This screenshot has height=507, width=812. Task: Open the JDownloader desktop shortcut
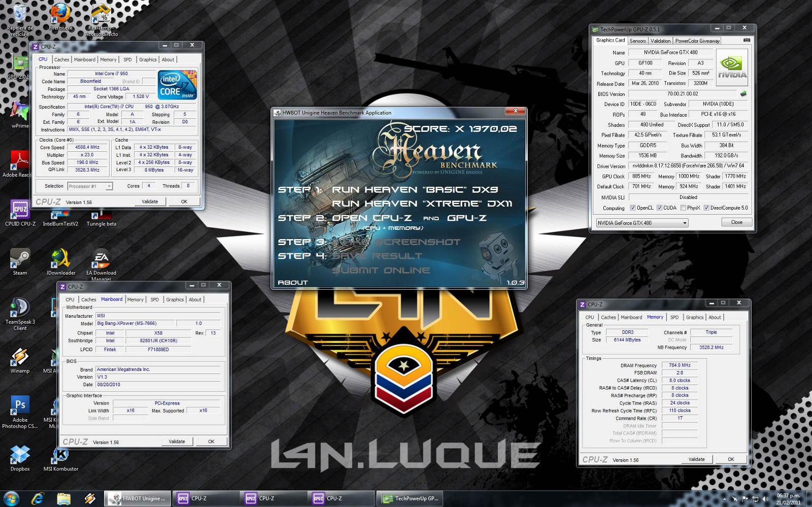pos(60,262)
